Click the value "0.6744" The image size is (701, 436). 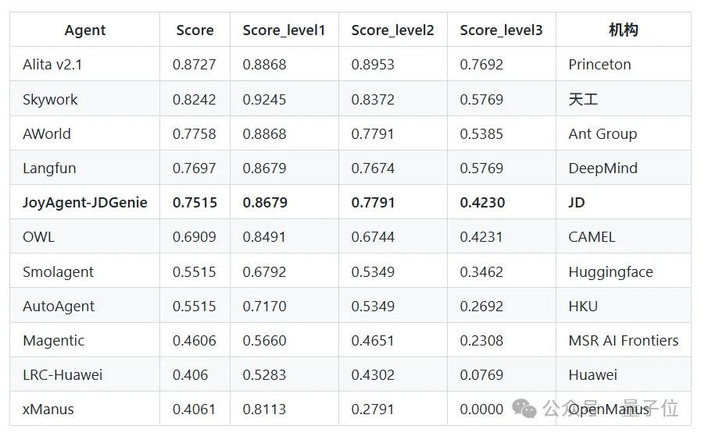click(373, 237)
